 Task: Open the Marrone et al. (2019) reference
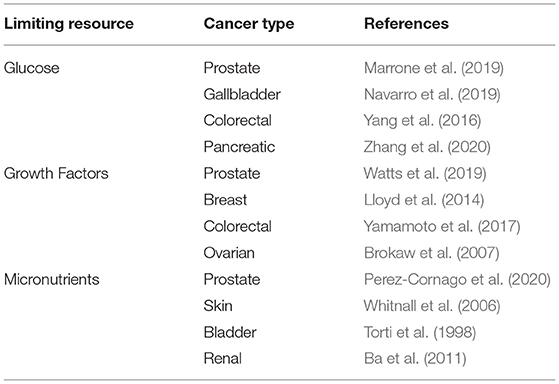click(434, 68)
